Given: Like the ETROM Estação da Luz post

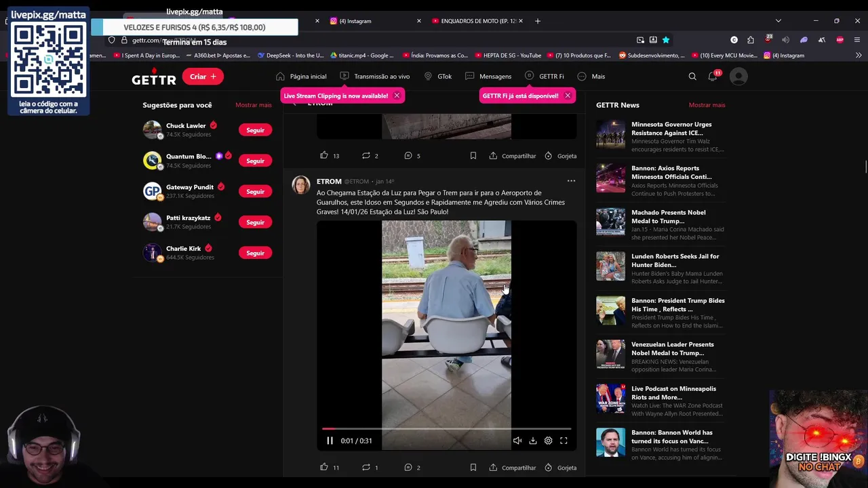Looking at the screenshot, I should pyautogui.click(x=324, y=467).
